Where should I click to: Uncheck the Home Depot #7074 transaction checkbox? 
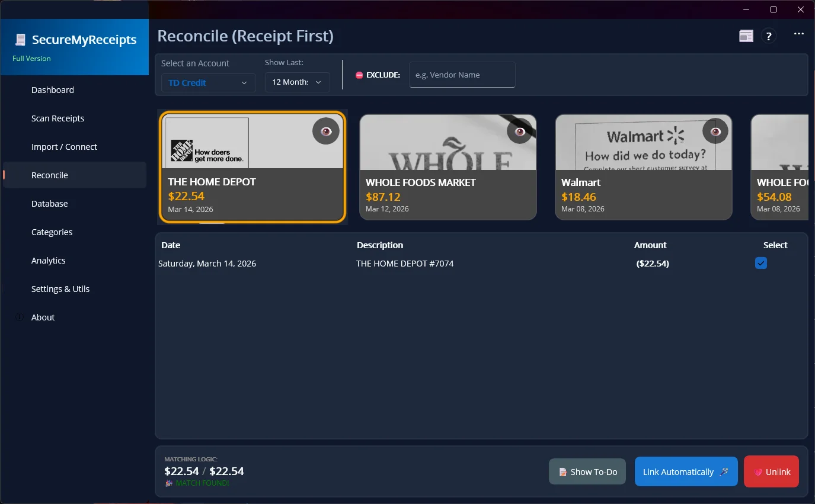[761, 263]
